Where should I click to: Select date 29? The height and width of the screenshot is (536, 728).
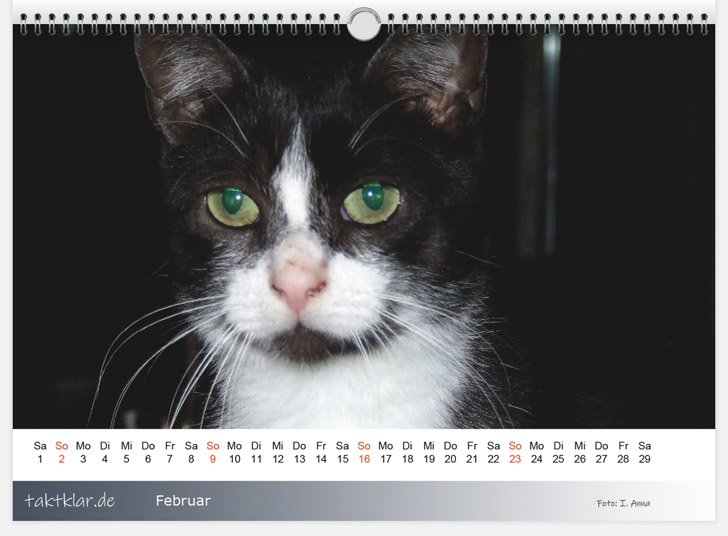pyautogui.click(x=644, y=459)
